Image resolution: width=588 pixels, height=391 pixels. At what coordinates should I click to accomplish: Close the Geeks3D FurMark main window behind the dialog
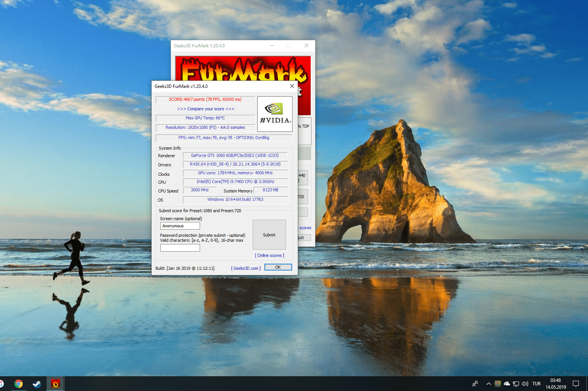tap(307, 46)
